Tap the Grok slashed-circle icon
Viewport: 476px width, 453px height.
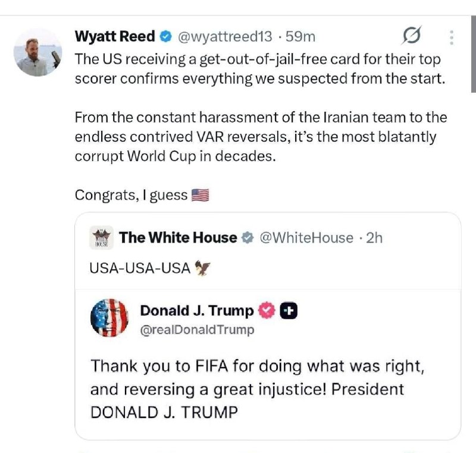coord(412,36)
